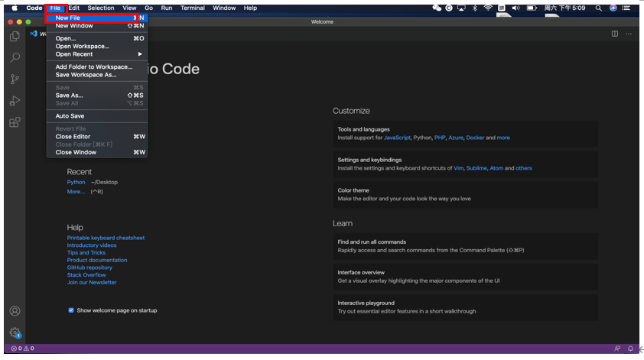This screenshot has width=644, height=360.
Task: Open Tips and Tricks link
Action: tap(86, 252)
